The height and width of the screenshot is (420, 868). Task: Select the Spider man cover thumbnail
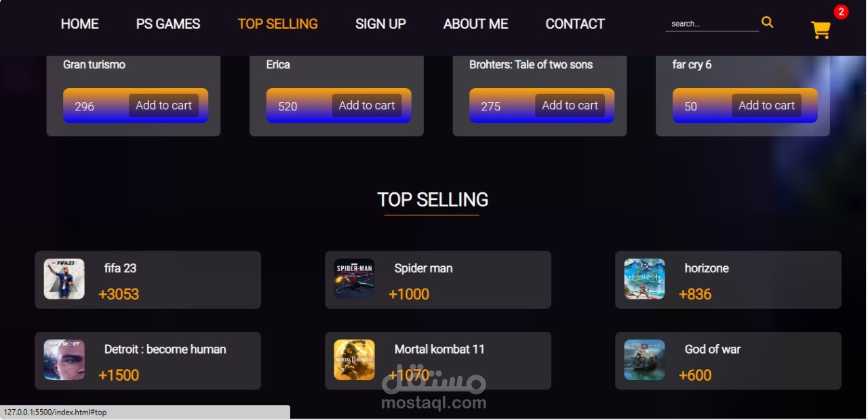[x=354, y=279]
